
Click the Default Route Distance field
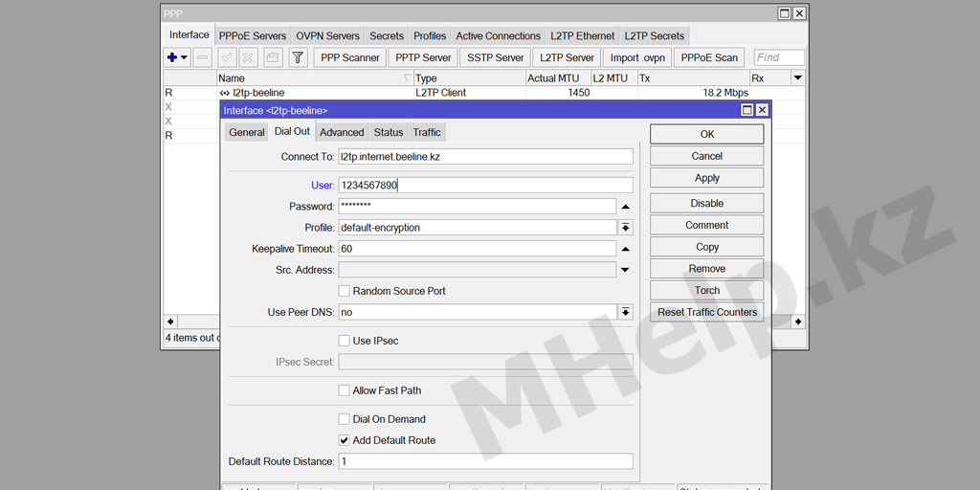click(x=485, y=461)
